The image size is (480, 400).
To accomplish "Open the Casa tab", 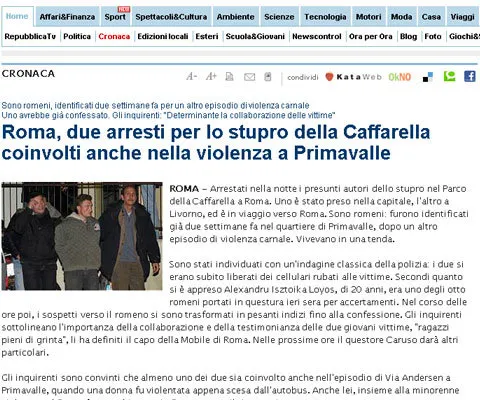I will click(x=431, y=17).
